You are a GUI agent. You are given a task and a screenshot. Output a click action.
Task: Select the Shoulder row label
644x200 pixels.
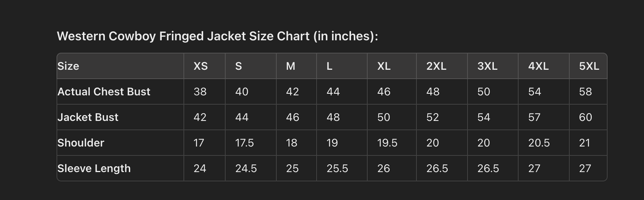[81, 143]
